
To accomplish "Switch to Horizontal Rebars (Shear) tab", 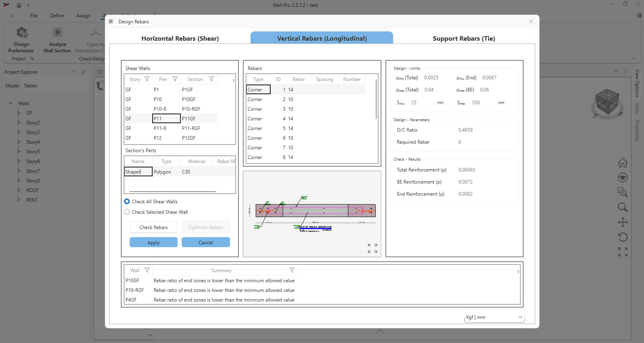I will tap(180, 39).
